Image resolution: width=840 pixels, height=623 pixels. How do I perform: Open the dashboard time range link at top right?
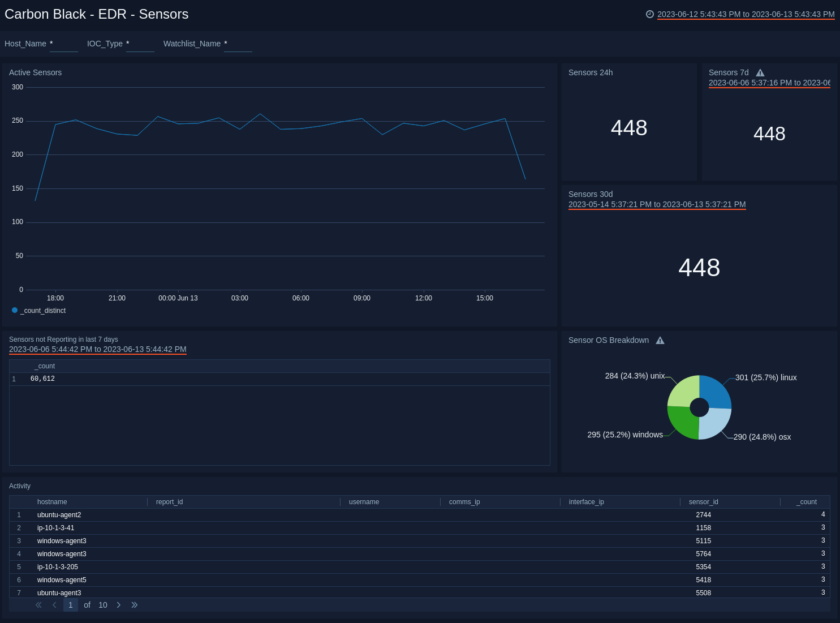pos(746,14)
